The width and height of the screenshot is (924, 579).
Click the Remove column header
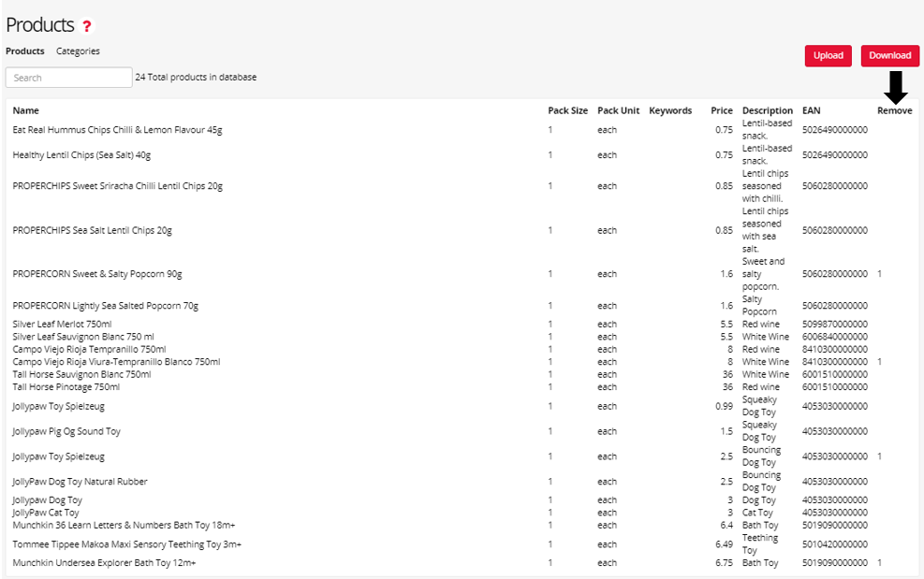(895, 110)
